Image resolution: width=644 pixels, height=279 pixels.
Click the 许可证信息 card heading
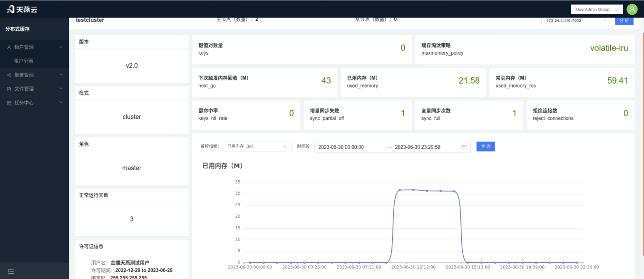(91, 246)
